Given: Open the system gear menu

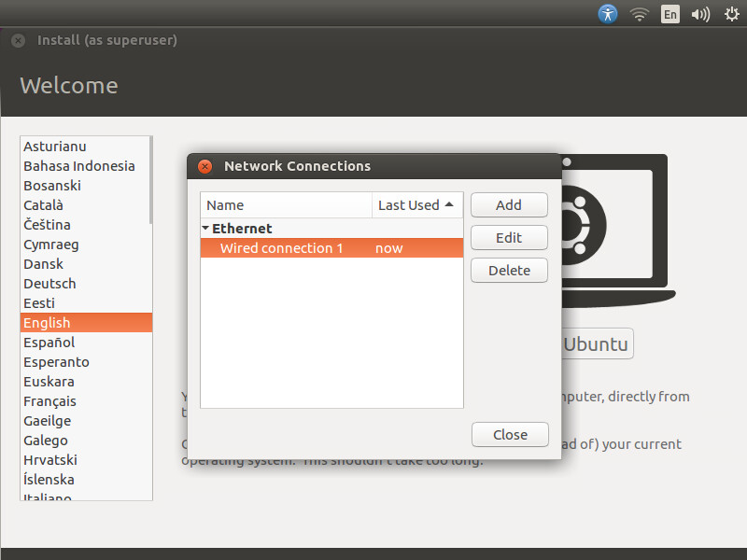Looking at the screenshot, I should pos(730,14).
